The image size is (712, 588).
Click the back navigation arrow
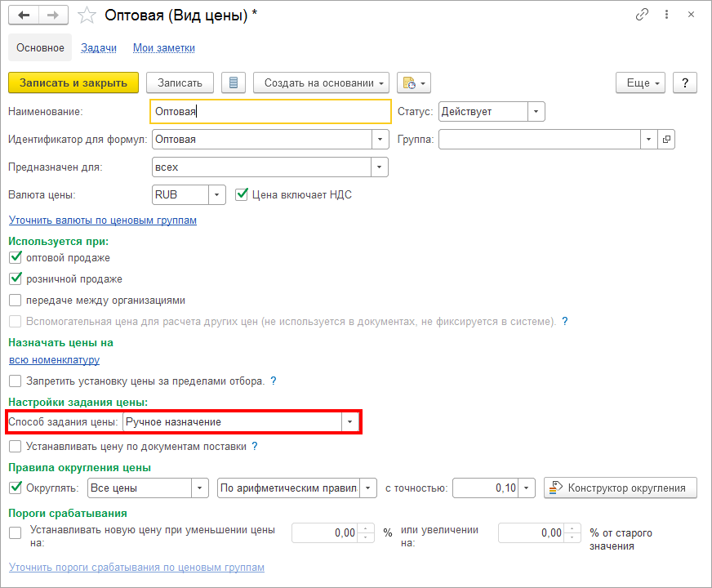(24, 16)
